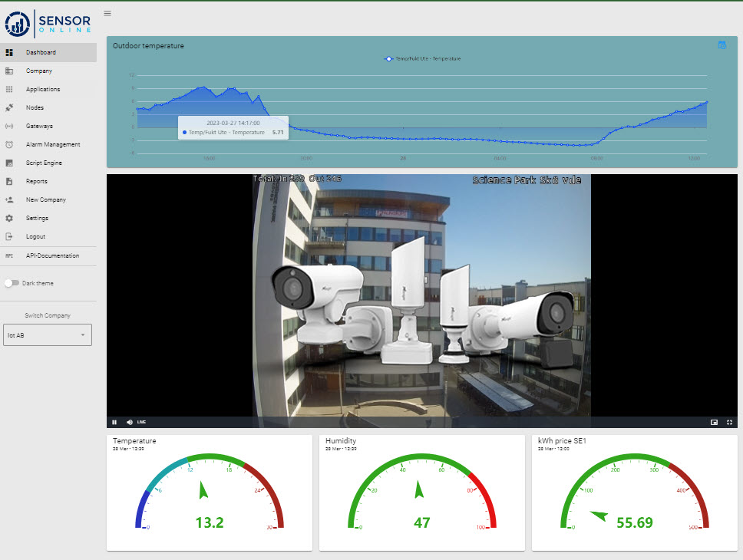This screenshot has width=743, height=560.
Task: Toggle the Dark theme switch
Action: pyautogui.click(x=12, y=283)
